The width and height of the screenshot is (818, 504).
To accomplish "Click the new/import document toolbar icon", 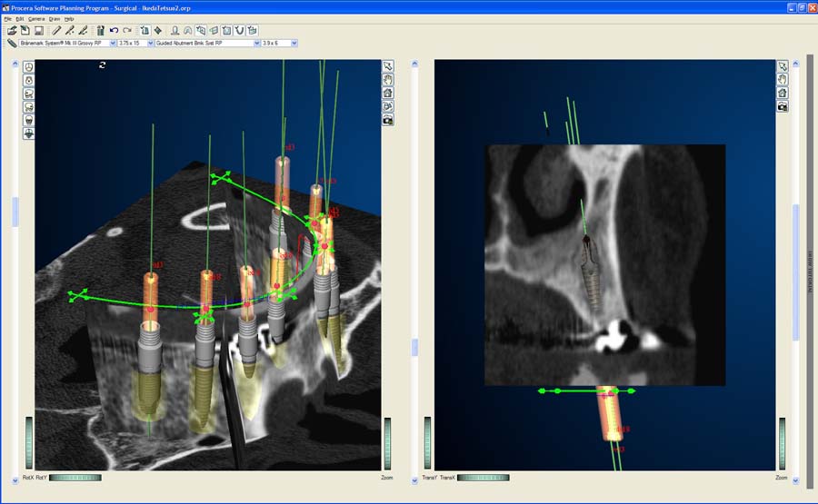I will tap(25, 31).
